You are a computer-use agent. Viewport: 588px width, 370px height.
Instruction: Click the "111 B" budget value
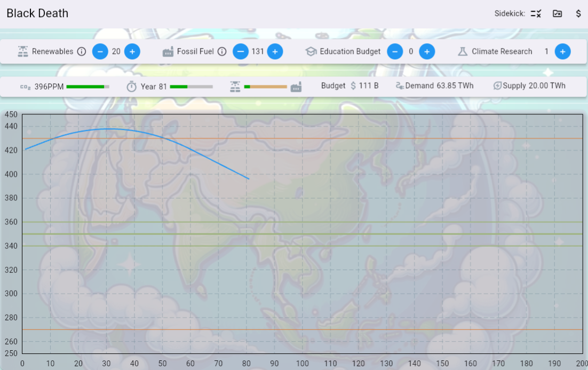[369, 86]
